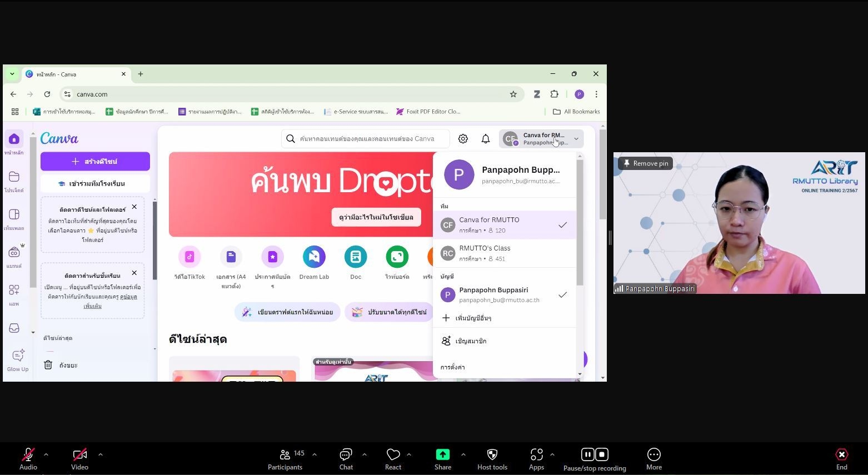Click the Droptober banner white button
The image size is (868, 475).
376,217
